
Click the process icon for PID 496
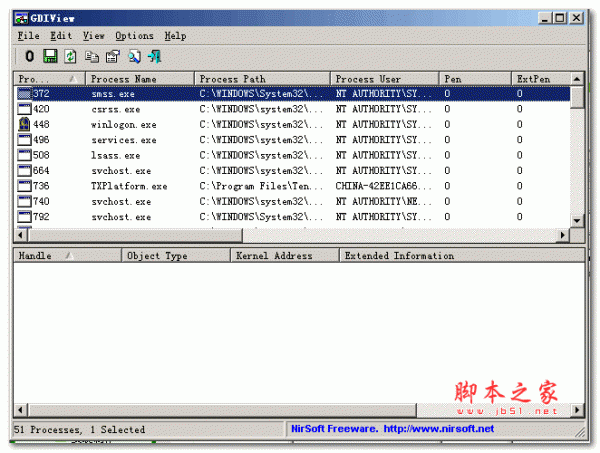tap(24, 140)
